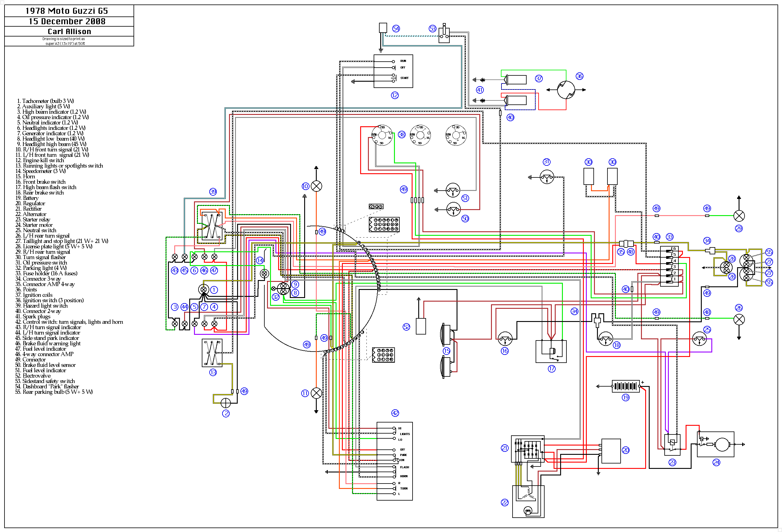Click the alternator symbol labeled 22
The image size is (782, 532).
528,501
